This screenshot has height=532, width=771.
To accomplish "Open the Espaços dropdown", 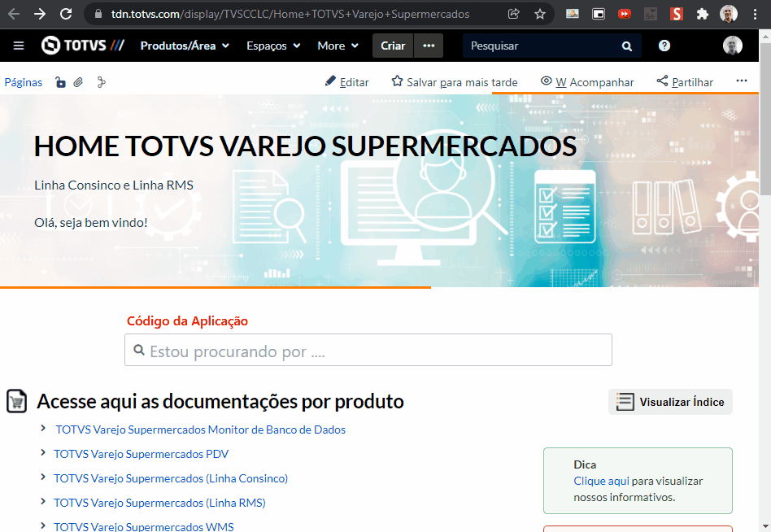I will 273,46.
